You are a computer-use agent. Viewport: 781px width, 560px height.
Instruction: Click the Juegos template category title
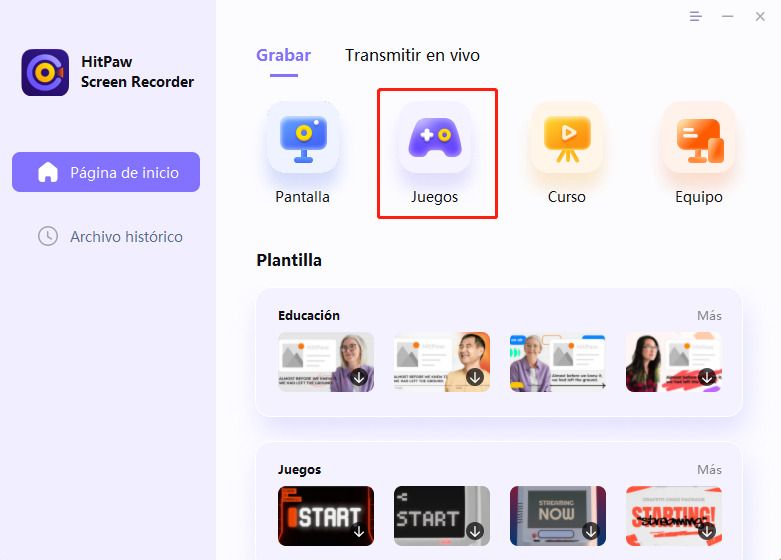[299, 469]
